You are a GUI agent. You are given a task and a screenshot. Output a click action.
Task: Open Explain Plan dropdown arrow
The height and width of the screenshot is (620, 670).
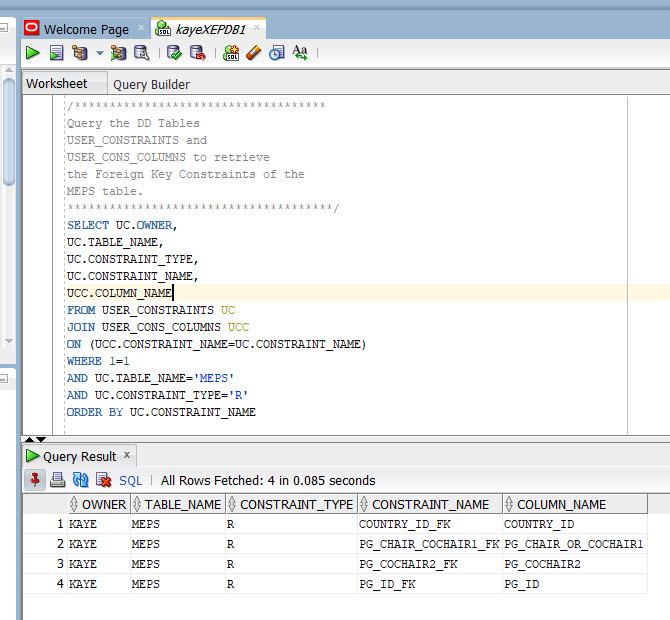tap(100, 53)
